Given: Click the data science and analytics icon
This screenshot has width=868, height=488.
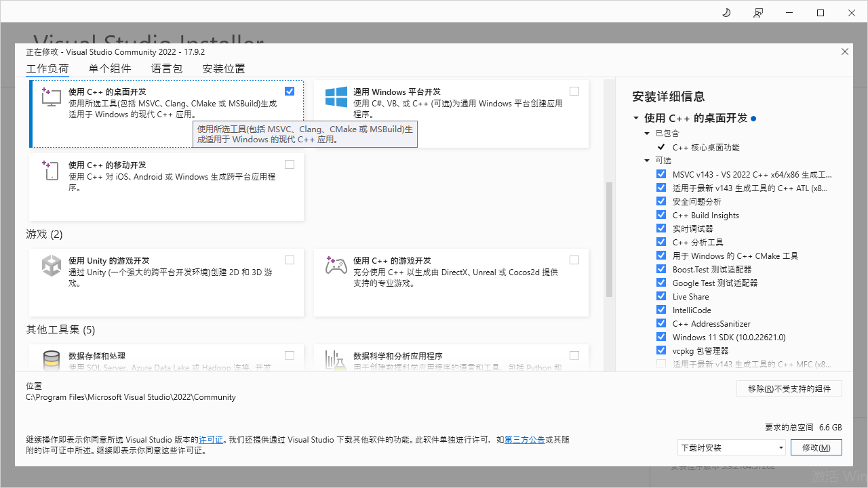Looking at the screenshot, I should point(336,361).
